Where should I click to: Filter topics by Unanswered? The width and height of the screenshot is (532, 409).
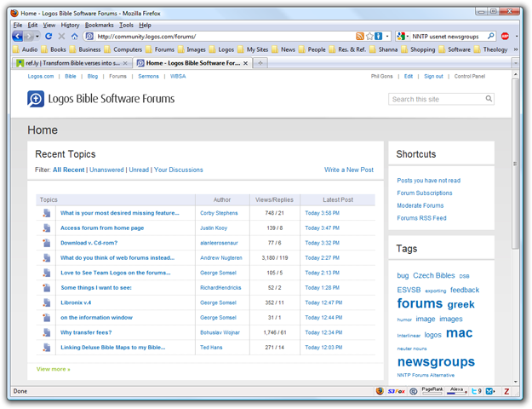pyautogui.click(x=106, y=170)
